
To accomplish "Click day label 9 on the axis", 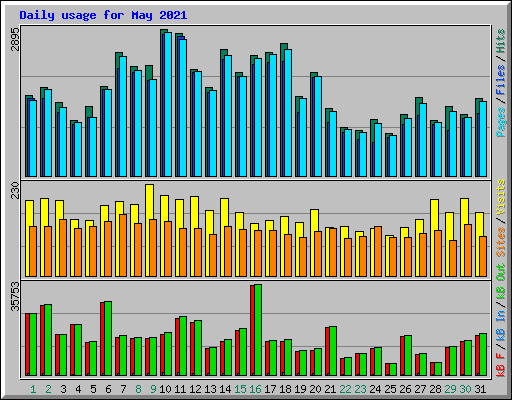I will click(153, 389).
